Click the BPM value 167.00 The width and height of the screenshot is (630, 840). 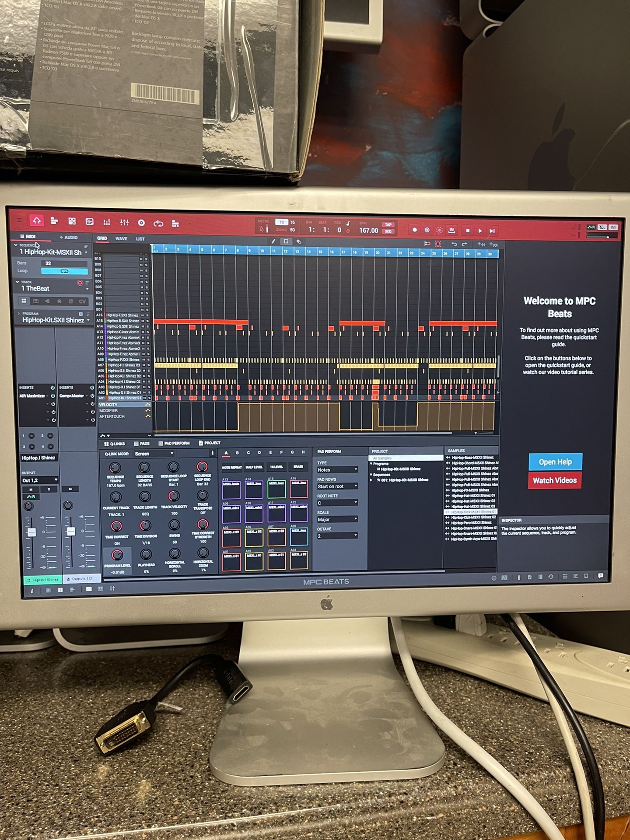point(369,231)
